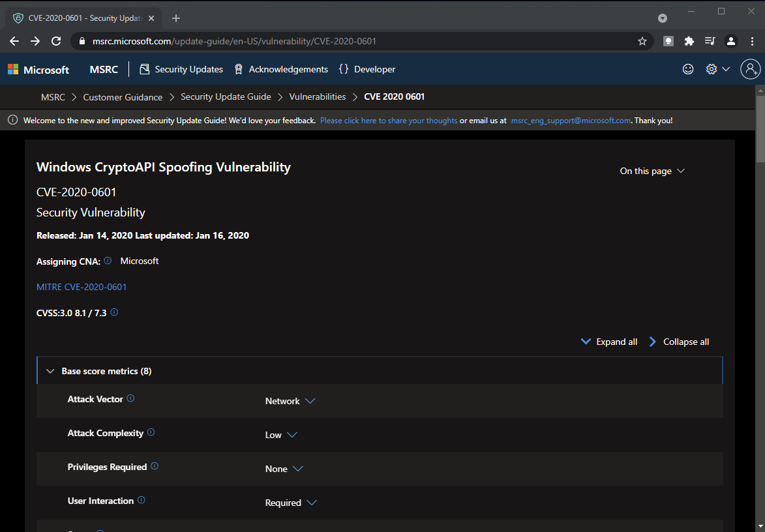The width and height of the screenshot is (765, 532).
Task: Open the MITRE CVE-2020-0601 link
Action: [x=82, y=287]
